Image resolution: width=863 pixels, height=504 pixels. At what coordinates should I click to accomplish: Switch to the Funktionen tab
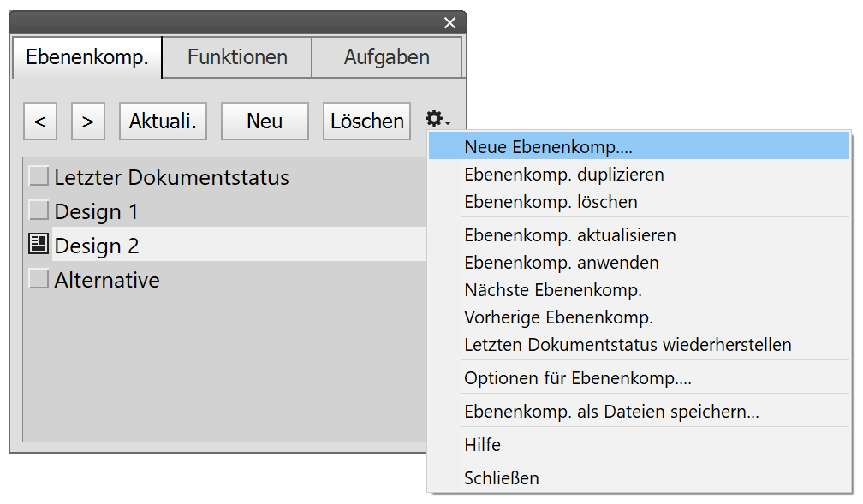click(237, 58)
